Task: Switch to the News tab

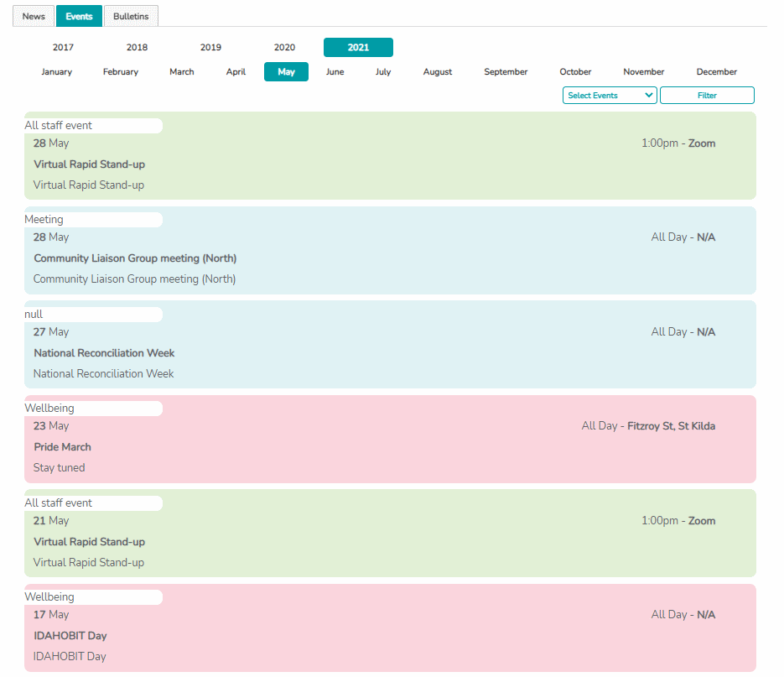Action: click(x=34, y=16)
